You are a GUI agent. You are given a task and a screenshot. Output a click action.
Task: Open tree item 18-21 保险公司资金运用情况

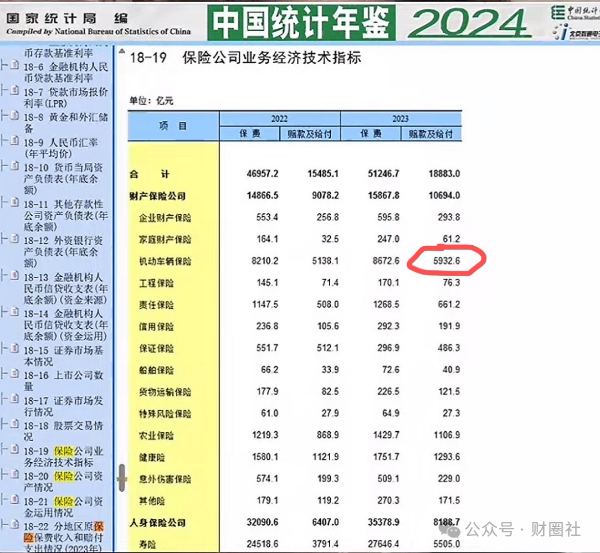coord(64,507)
